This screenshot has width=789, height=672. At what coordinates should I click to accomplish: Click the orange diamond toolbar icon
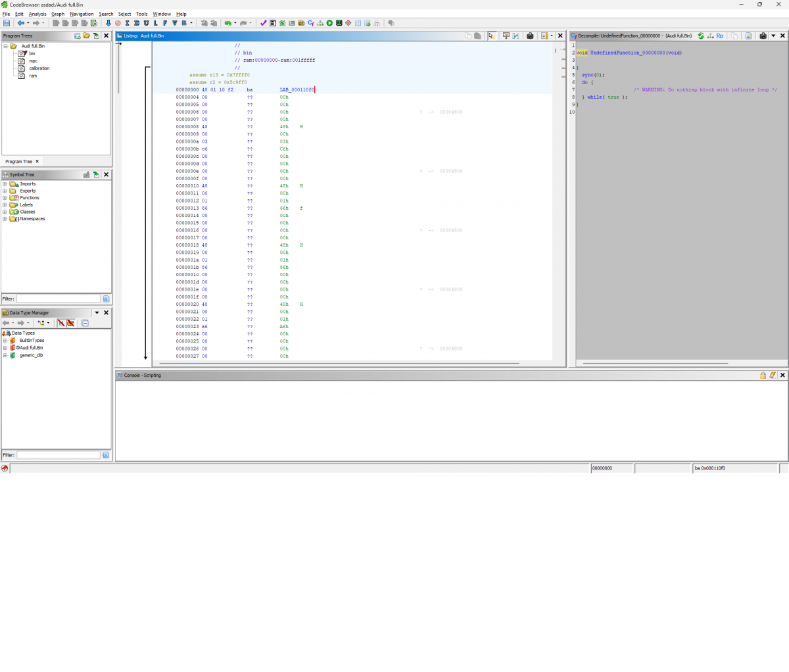348,23
